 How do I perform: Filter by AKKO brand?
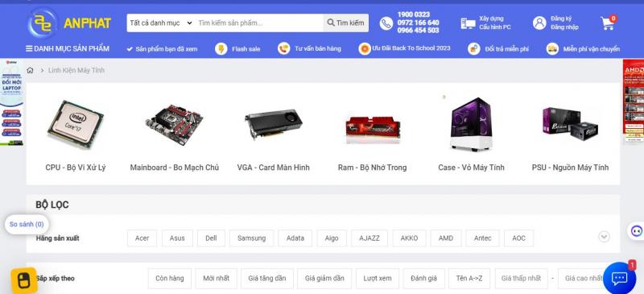pyautogui.click(x=410, y=238)
